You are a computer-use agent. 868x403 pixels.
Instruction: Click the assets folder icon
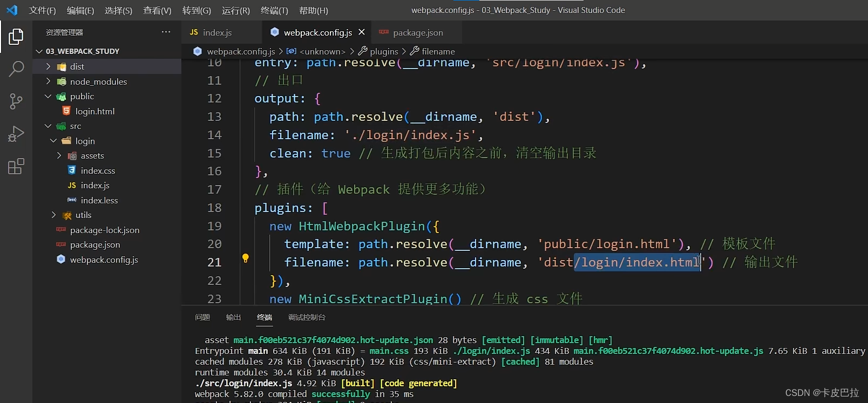pyautogui.click(x=72, y=156)
